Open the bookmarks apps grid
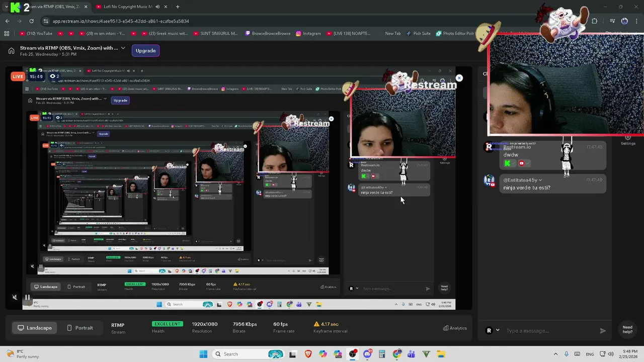The image size is (644, 362). 7,34
